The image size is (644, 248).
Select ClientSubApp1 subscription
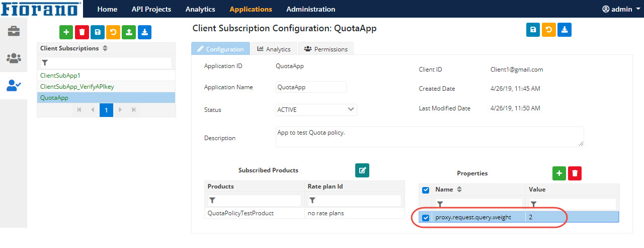point(106,75)
